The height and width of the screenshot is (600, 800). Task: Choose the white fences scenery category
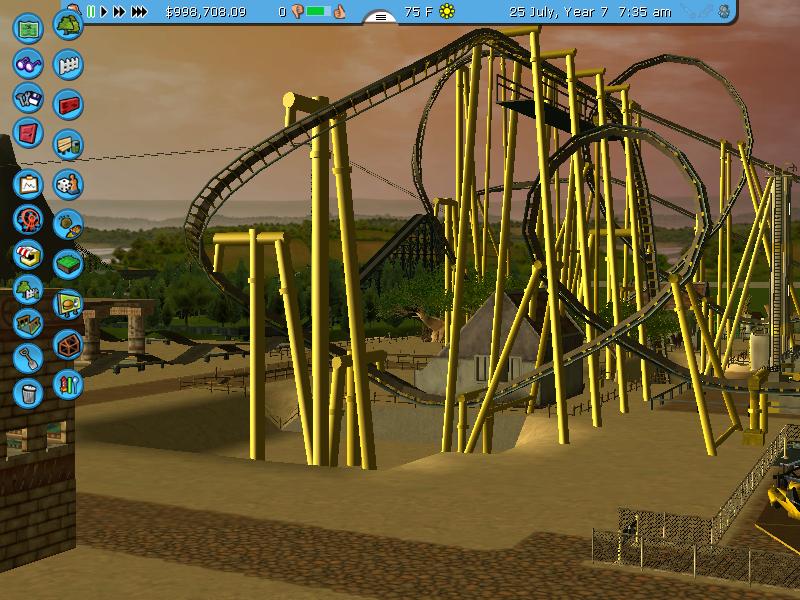[x=68, y=65]
